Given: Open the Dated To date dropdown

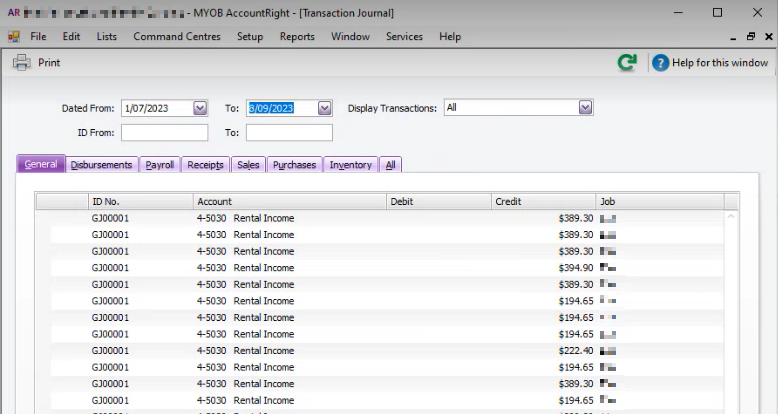Looking at the screenshot, I should [324, 108].
